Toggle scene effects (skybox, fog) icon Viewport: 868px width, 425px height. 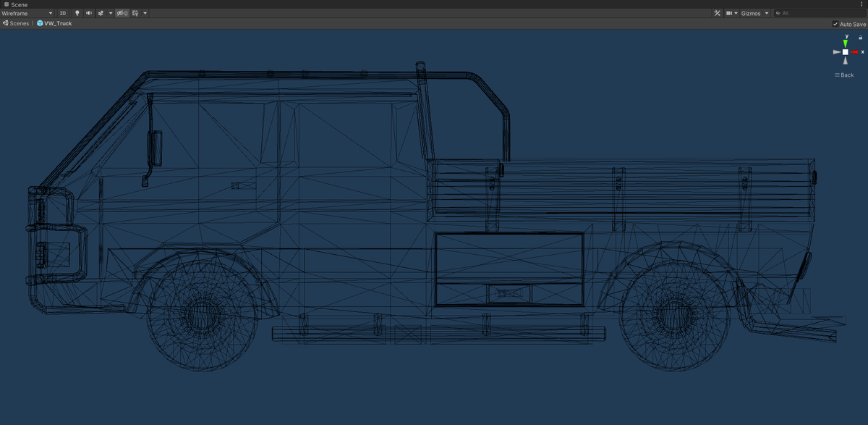pos(101,13)
